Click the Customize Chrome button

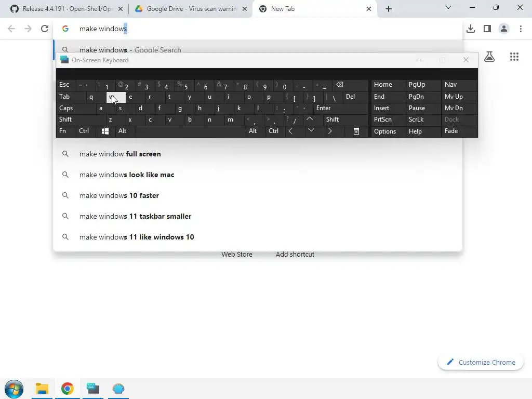[481, 362]
